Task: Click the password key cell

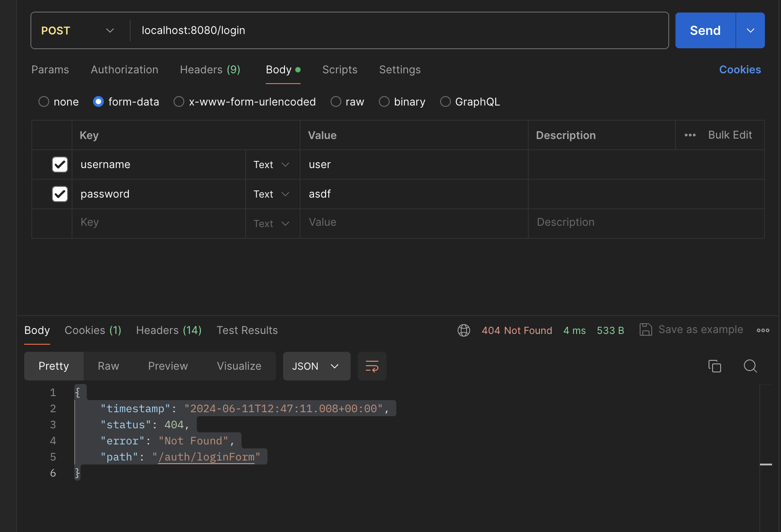Action: pyautogui.click(x=159, y=194)
